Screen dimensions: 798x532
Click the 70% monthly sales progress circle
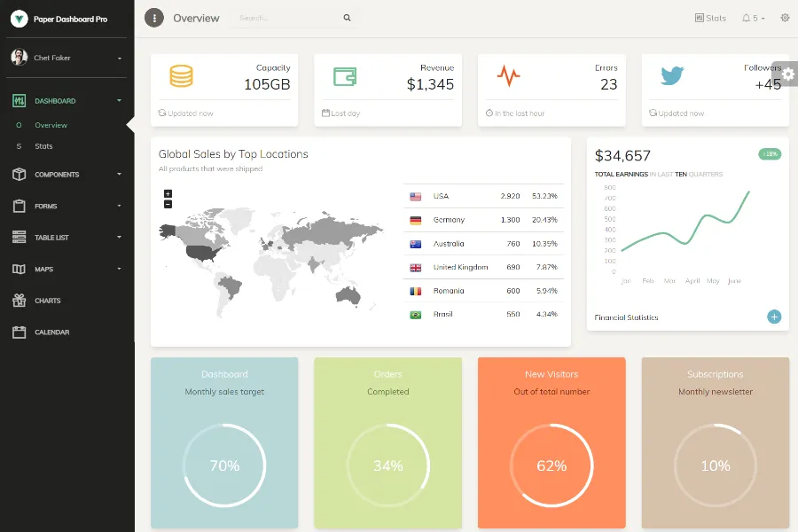[224, 465]
